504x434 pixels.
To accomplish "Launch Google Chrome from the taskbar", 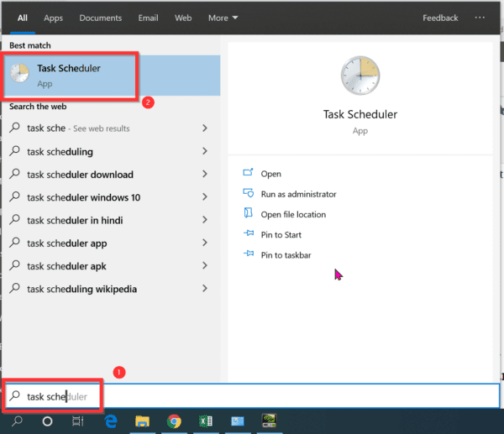I will point(174,421).
